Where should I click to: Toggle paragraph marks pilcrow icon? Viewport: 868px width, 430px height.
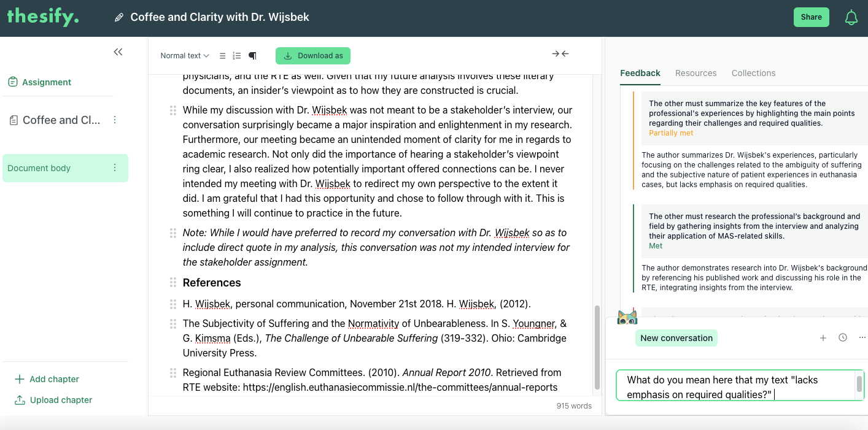pyautogui.click(x=252, y=56)
